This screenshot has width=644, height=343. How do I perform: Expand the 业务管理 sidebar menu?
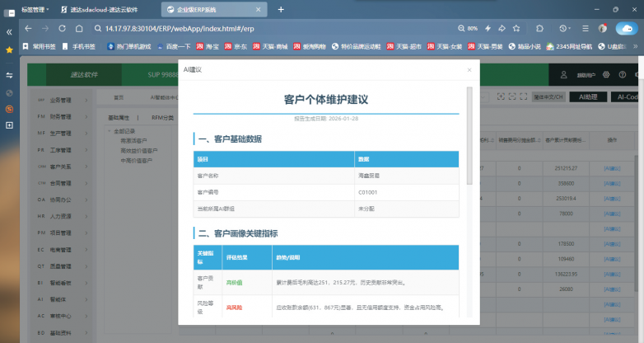click(x=62, y=100)
